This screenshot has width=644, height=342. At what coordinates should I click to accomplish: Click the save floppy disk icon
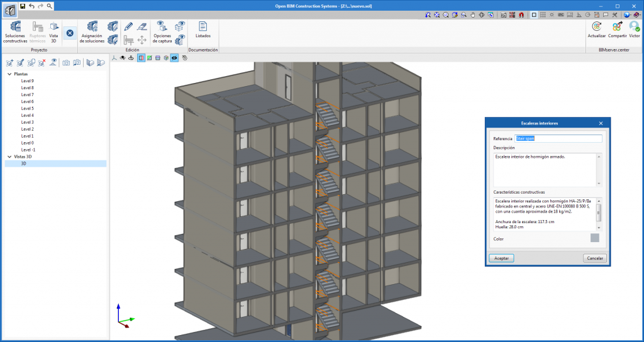point(23,6)
